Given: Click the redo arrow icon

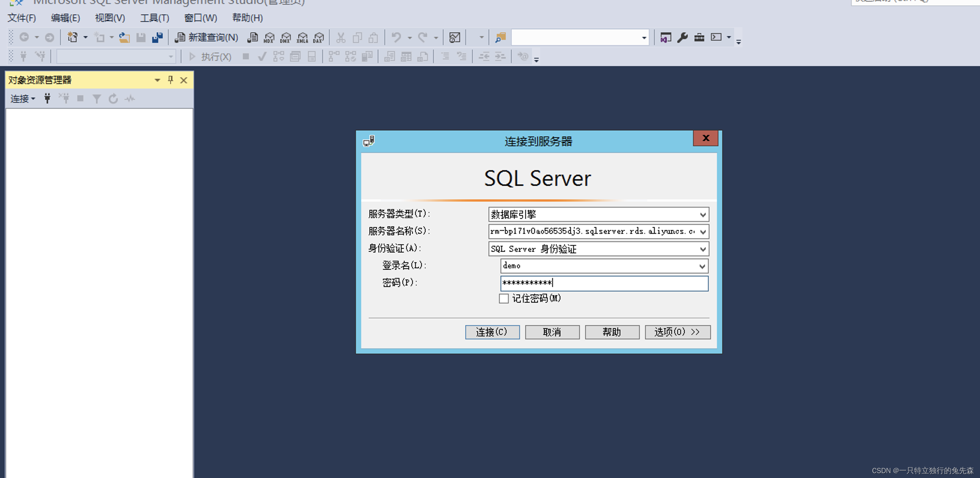Looking at the screenshot, I should coord(423,37).
